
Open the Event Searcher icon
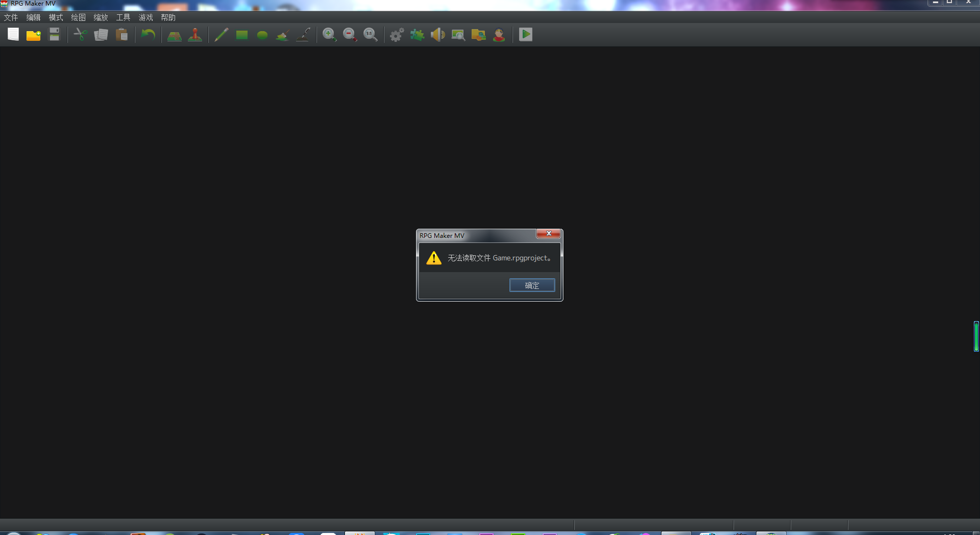(458, 35)
